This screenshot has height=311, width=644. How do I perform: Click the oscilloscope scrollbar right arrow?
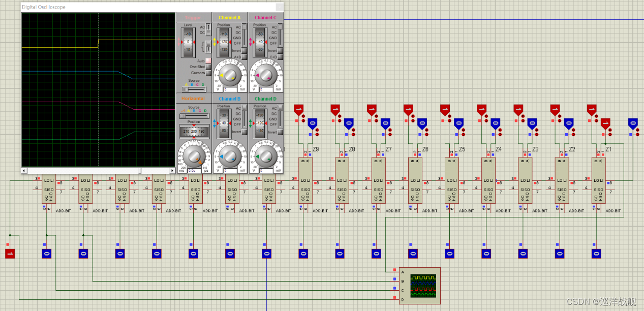(x=172, y=171)
